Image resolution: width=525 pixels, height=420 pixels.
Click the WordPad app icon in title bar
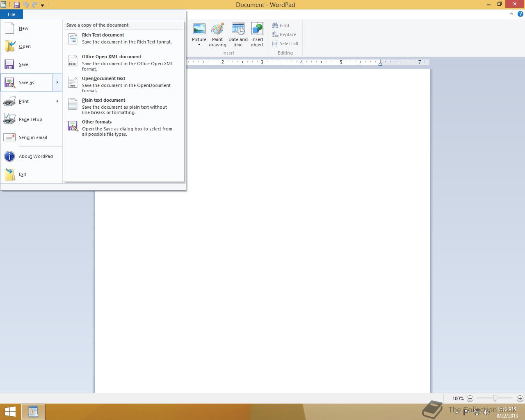3,5
